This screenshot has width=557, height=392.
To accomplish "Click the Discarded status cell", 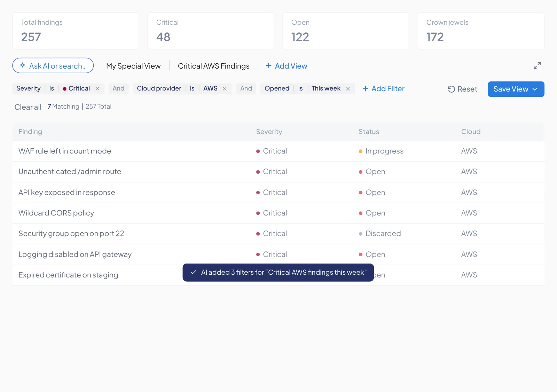I will point(380,234).
